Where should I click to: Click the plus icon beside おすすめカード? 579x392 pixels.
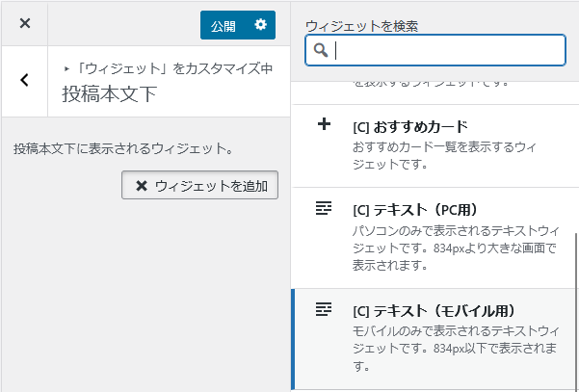pyautogui.click(x=324, y=125)
